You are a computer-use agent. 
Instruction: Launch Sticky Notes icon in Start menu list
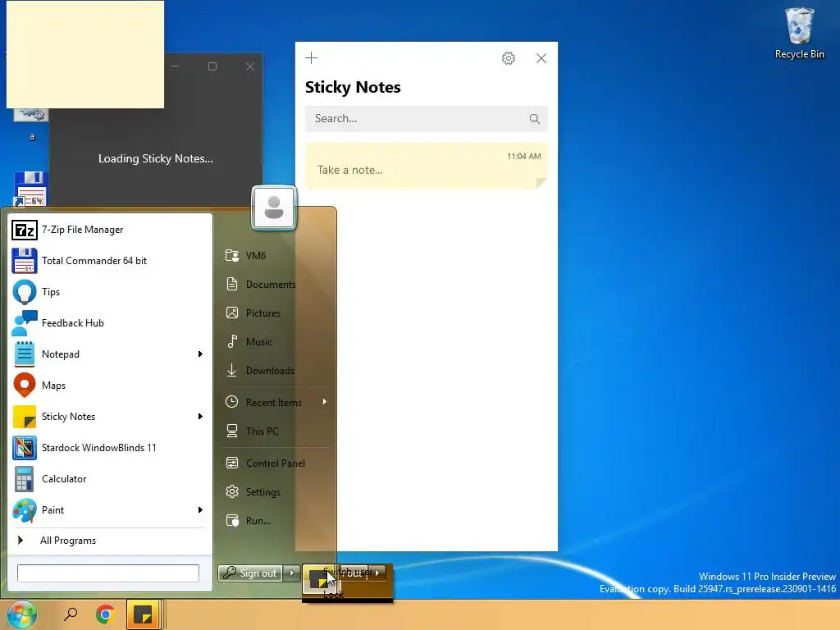coord(25,417)
